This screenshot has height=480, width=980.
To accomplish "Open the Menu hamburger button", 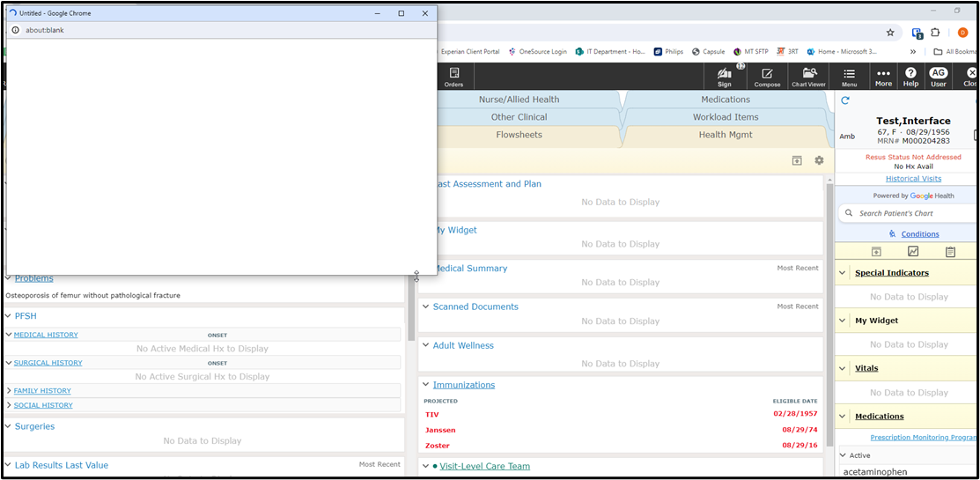I will [x=849, y=77].
